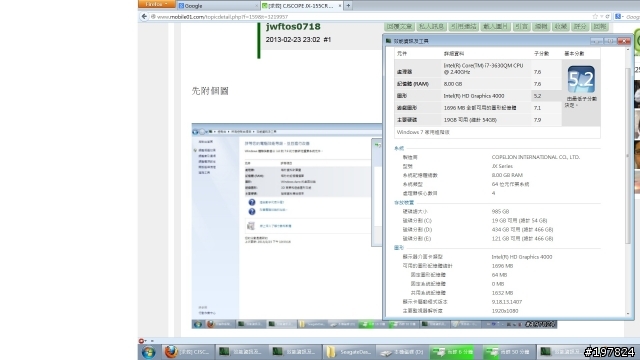Open the embedded screenshot image in the post
This screenshot has height=360, width=640.
(287, 226)
